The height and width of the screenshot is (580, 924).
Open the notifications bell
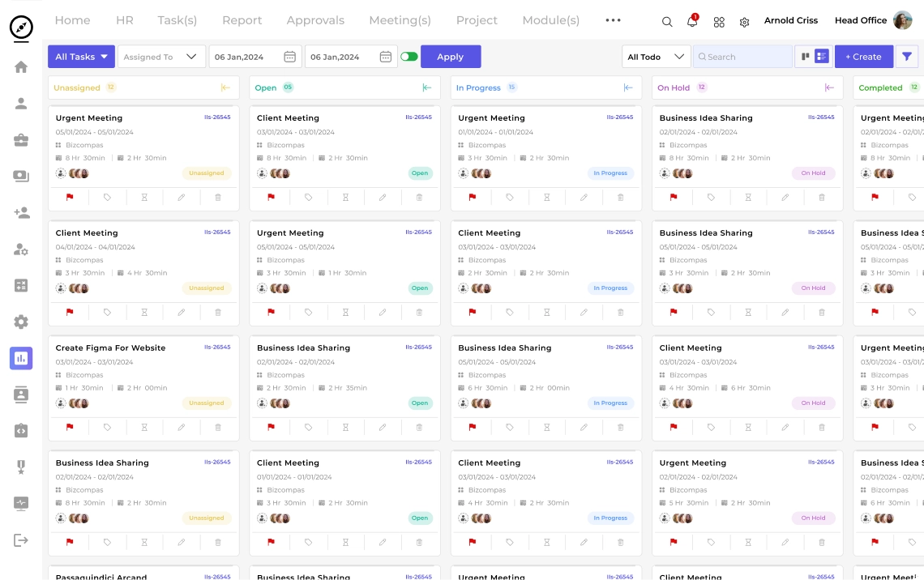point(692,22)
